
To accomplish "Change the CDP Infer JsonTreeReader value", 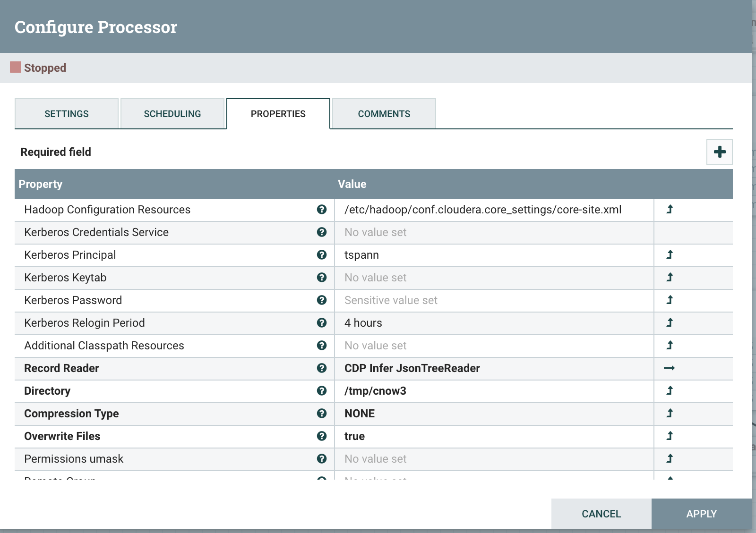I will point(494,368).
